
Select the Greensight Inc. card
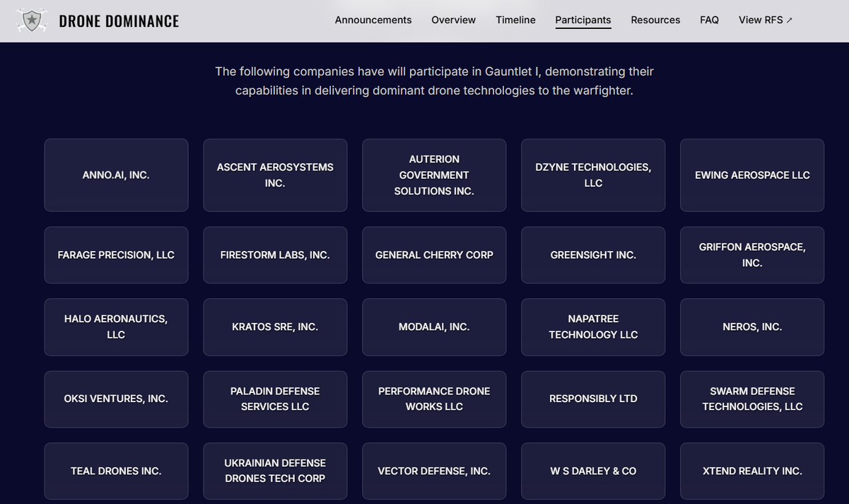593,255
